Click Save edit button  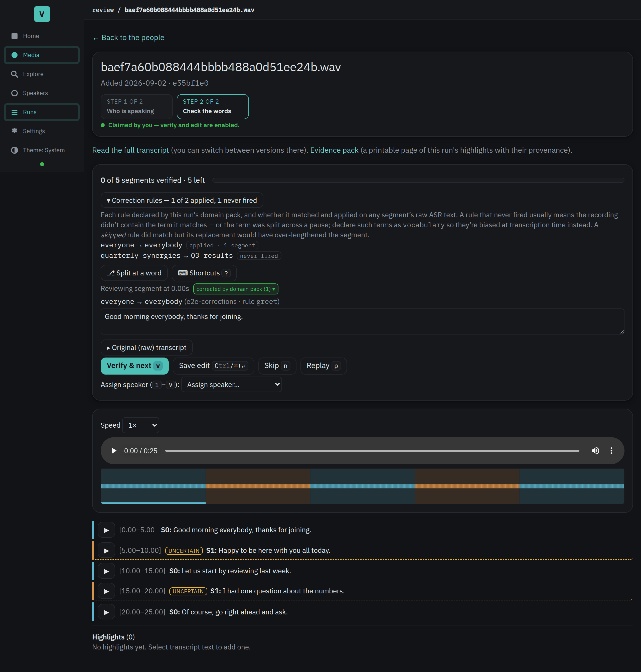click(213, 366)
